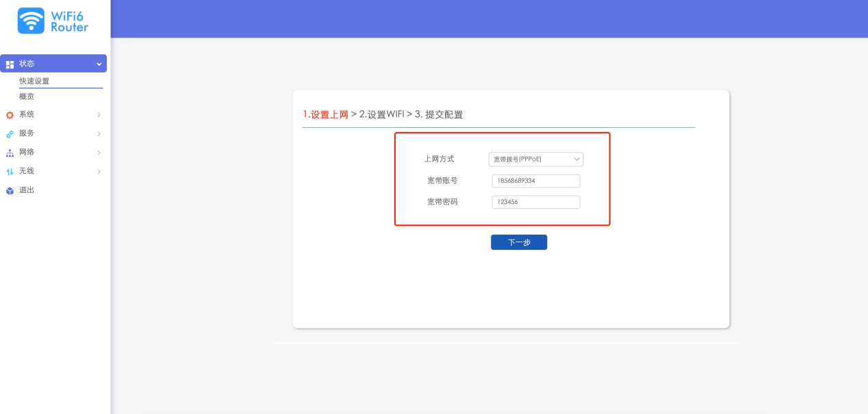Click the 宽带账号 label
The width and height of the screenshot is (868, 414).
point(442,181)
